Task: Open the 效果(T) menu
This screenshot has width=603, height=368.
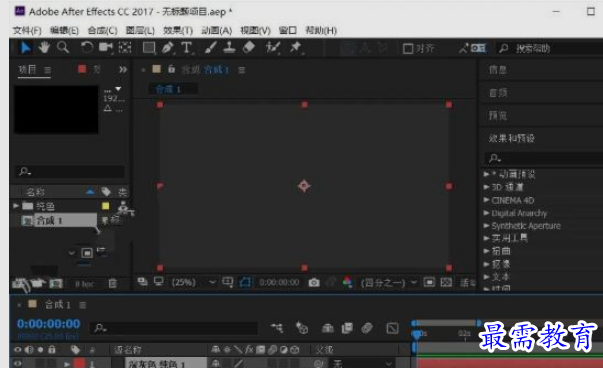Action: [178, 30]
